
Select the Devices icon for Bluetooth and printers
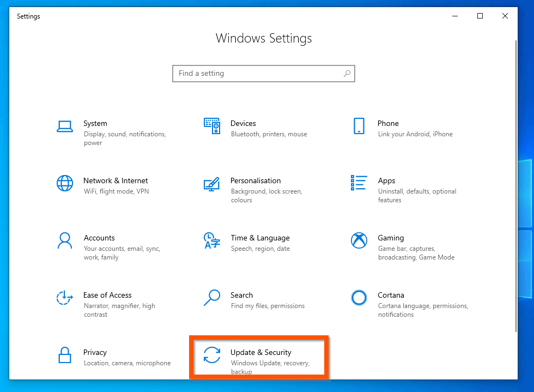point(211,125)
